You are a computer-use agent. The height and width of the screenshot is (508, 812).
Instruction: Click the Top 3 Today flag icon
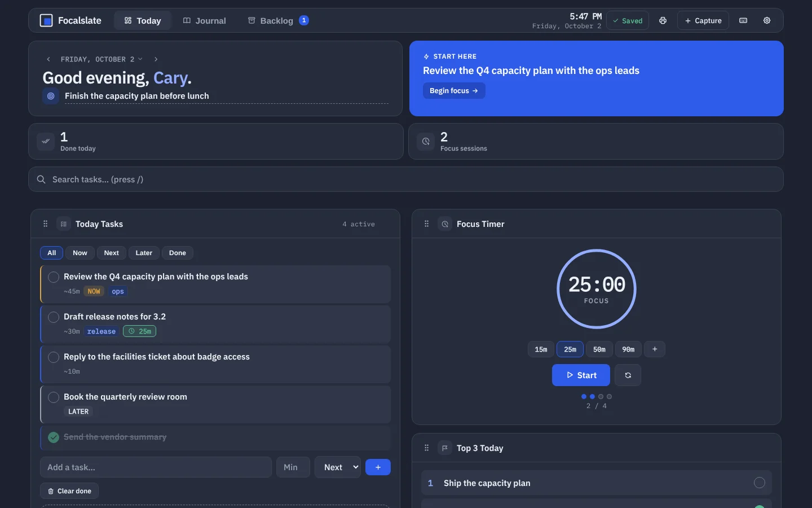(x=445, y=448)
